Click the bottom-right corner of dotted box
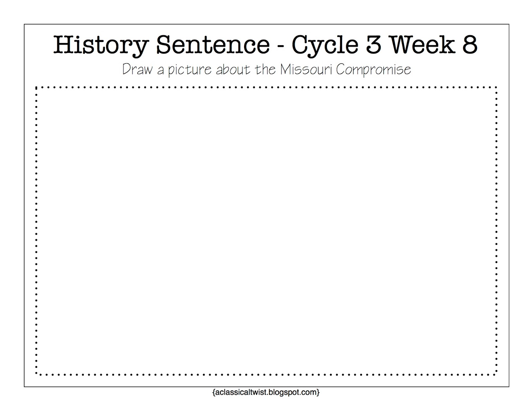532x411 pixels. [496, 374]
